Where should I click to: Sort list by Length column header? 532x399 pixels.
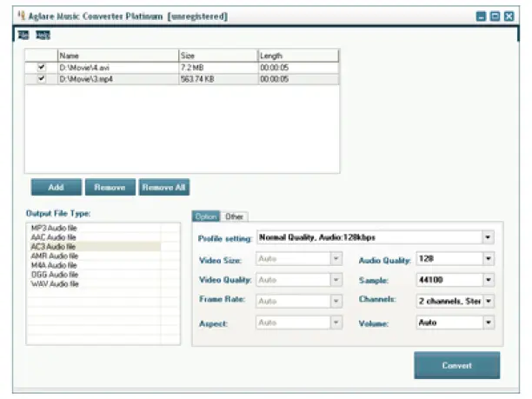click(x=298, y=56)
